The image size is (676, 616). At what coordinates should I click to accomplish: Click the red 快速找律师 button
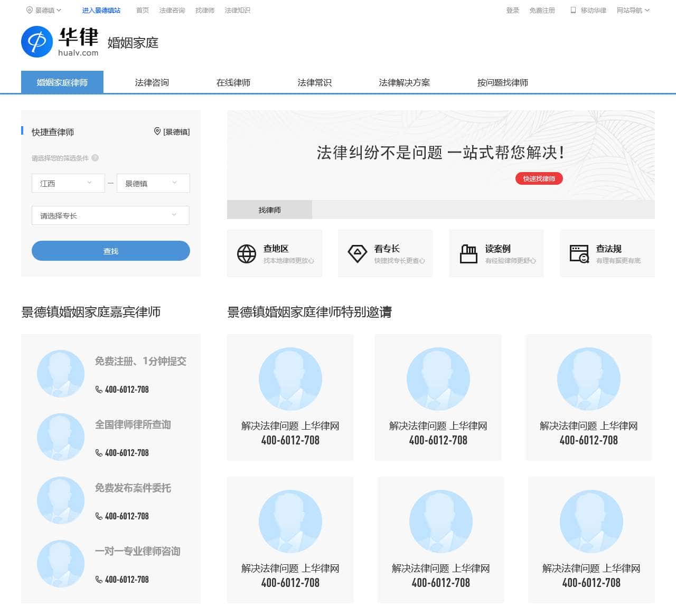pos(539,178)
